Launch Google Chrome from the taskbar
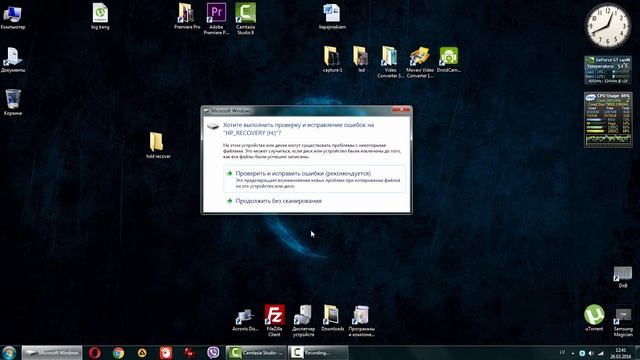Viewport: 640px width, 360px height. (118, 353)
